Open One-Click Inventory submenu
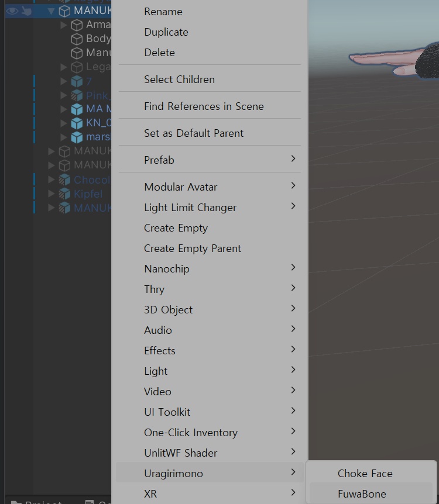The width and height of the screenshot is (439, 504). pos(209,433)
